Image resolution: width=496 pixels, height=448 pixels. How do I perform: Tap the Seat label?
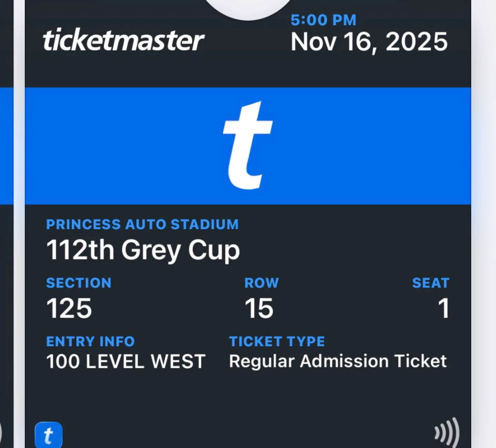[431, 283]
